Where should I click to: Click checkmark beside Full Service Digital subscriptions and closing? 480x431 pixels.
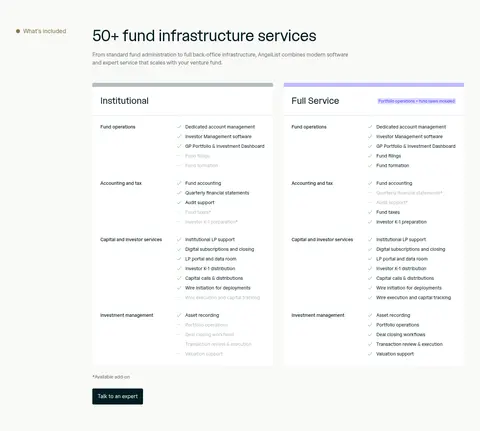pyautogui.click(x=370, y=249)
